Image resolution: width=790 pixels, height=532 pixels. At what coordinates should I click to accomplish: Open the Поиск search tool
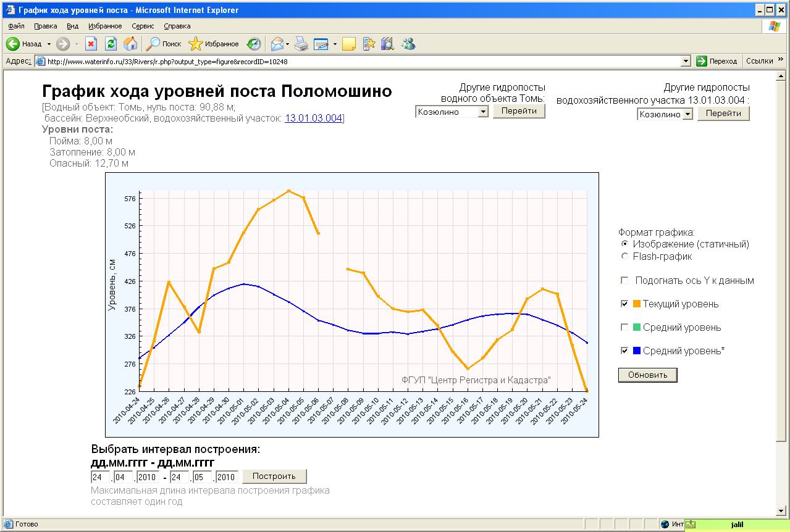click(x=164, y=44)
